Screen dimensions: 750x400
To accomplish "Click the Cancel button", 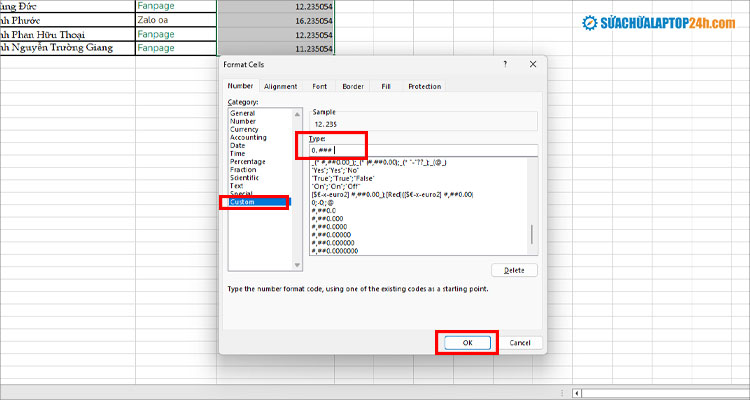I will coord(519,342).
